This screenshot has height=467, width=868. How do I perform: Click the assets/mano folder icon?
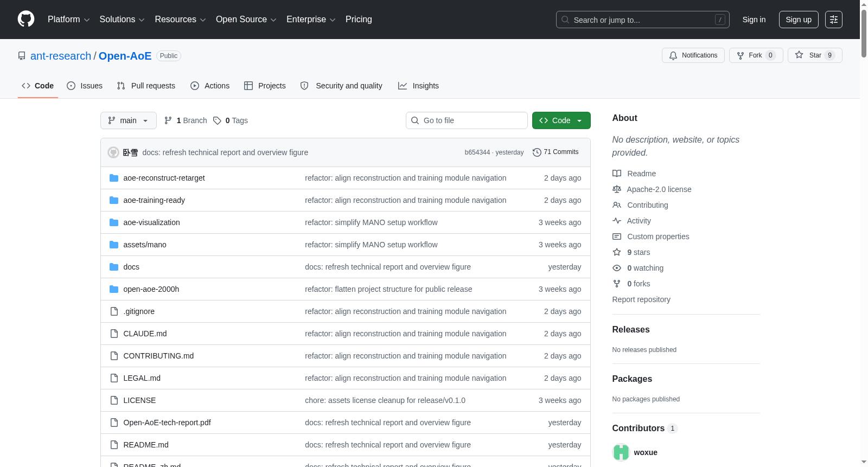pos(114,245)
